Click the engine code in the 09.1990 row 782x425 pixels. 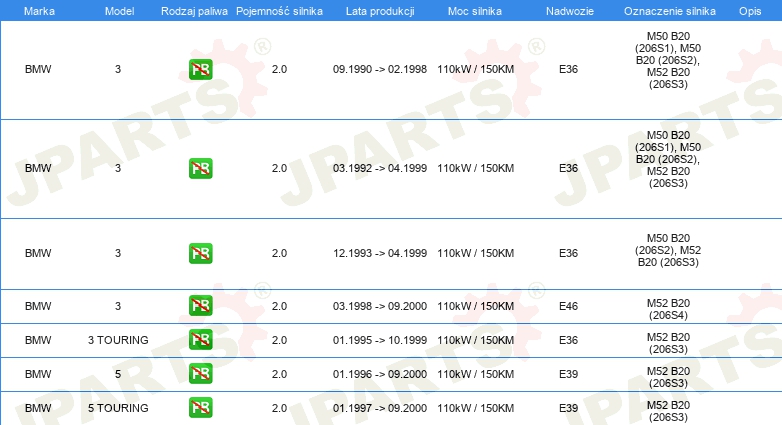point(668,60)
